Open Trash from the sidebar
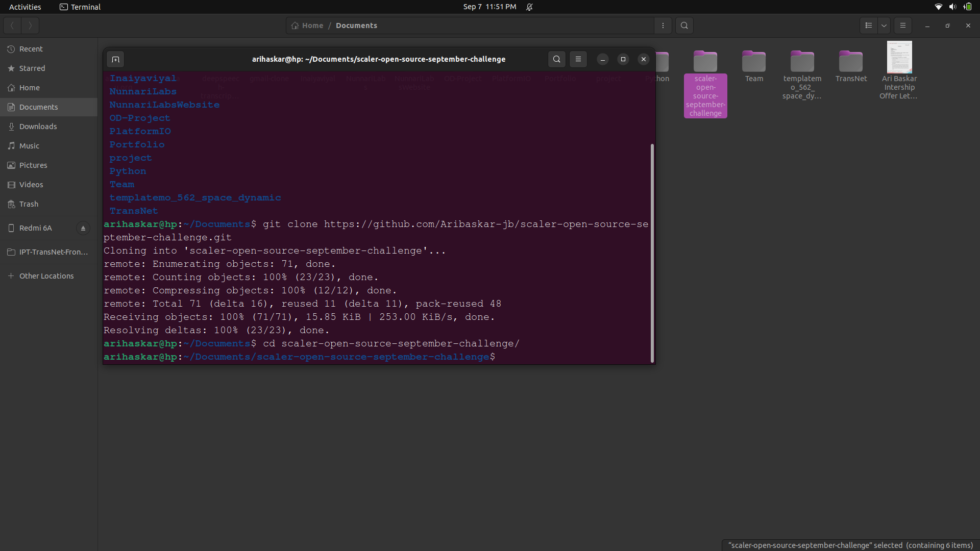Viewport: 980px width, 551px height. (x=28, y=204)
